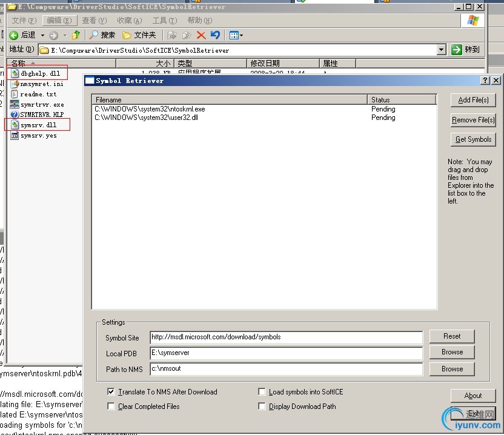Click the folder icon in address bar
The height and width of the screenshot is (435, 504).
tap(44, 50)
